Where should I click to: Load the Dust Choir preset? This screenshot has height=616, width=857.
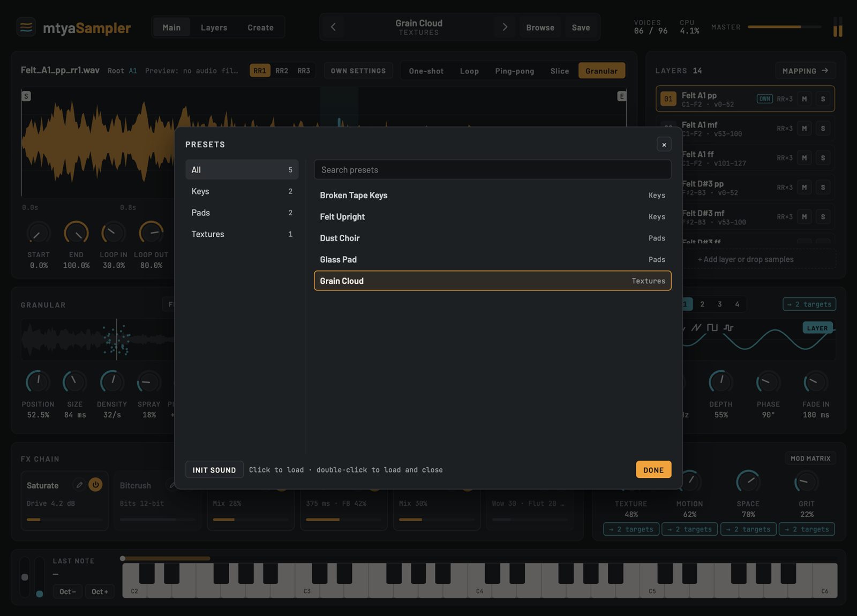click(492, 238)
